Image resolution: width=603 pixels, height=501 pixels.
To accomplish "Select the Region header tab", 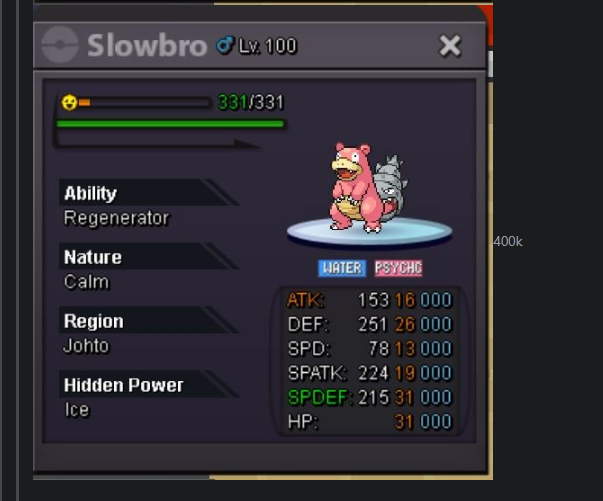I will click(148, 320).
